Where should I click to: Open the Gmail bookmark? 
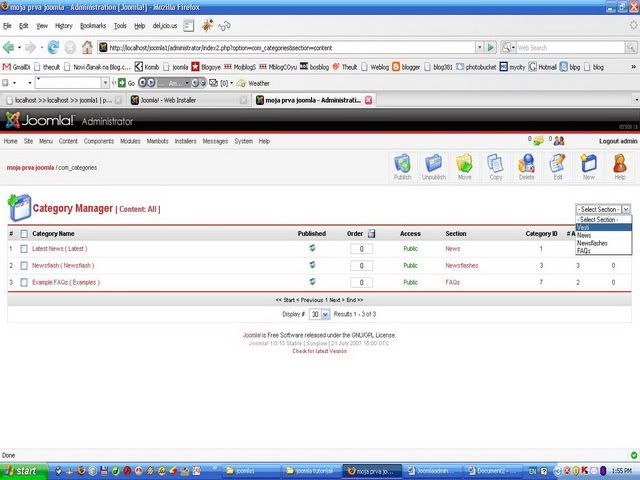[x=16, y=67]
